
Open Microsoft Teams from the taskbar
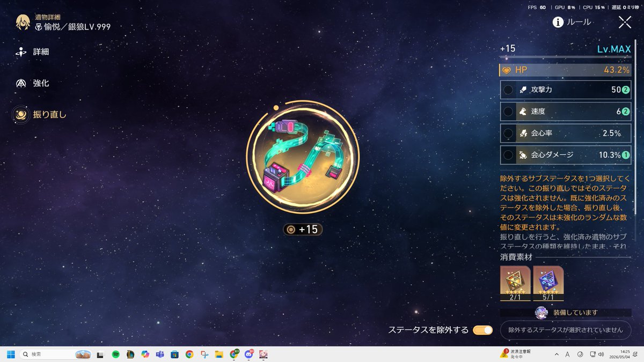[x=159, y=354]
